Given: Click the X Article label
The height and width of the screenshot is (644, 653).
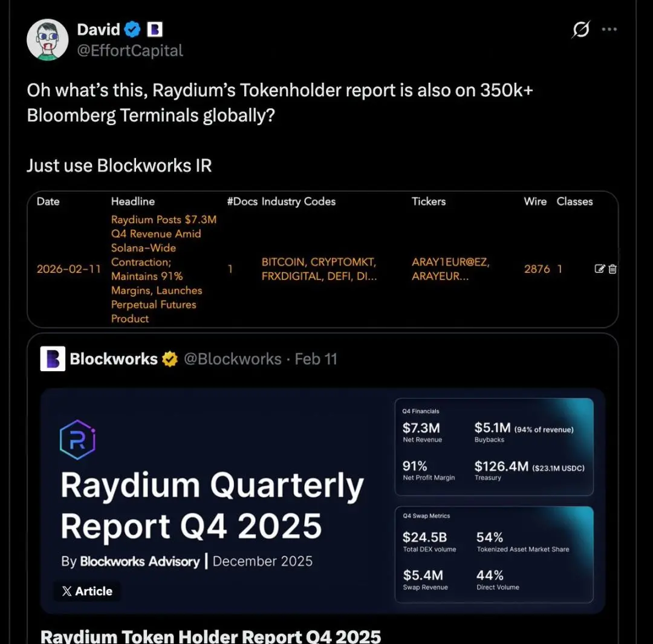Looking at the screenshot, I should click(x=87, y=591).
